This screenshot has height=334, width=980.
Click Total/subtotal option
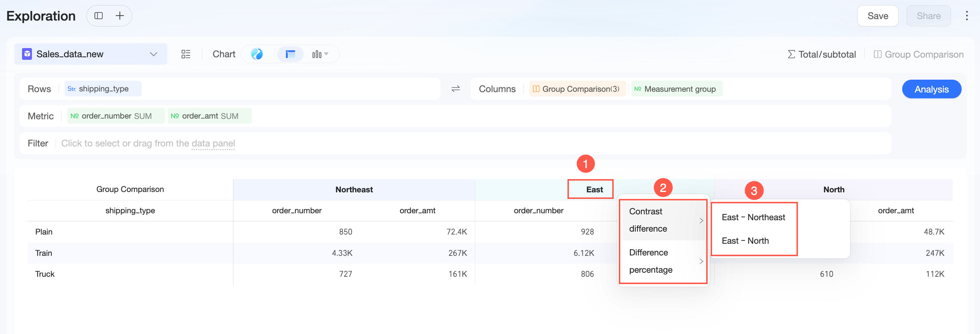point(822,54)
